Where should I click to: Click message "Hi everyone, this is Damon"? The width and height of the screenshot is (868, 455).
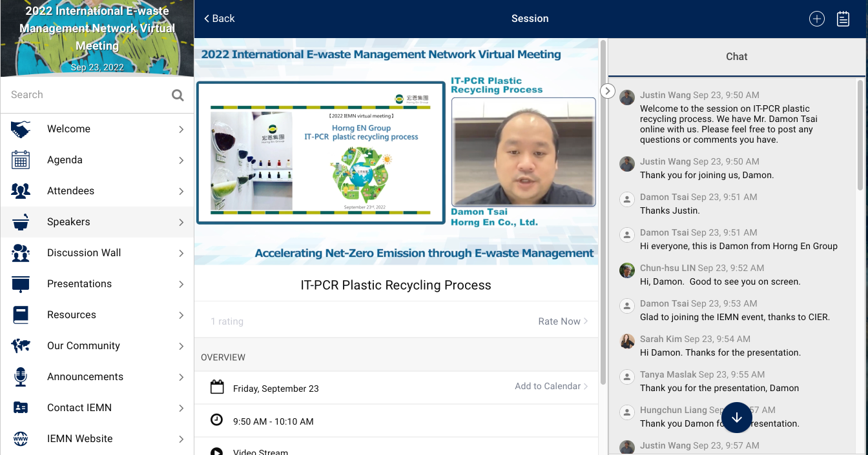739,246
